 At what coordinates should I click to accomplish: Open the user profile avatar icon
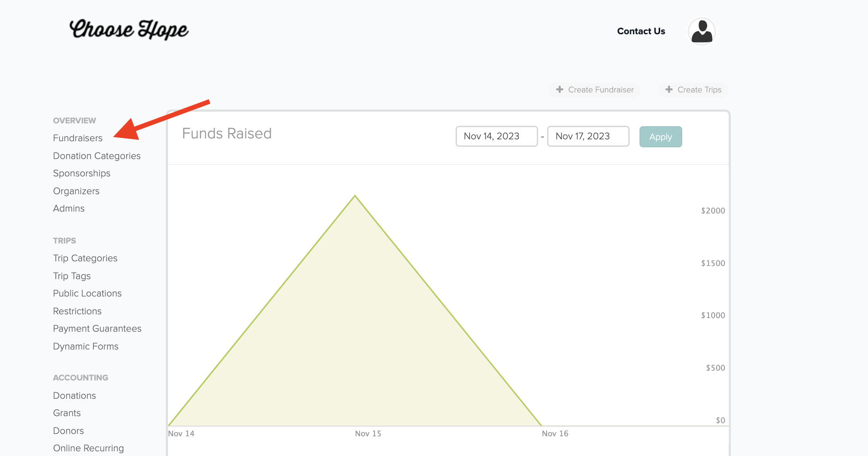tap(702, 31)
